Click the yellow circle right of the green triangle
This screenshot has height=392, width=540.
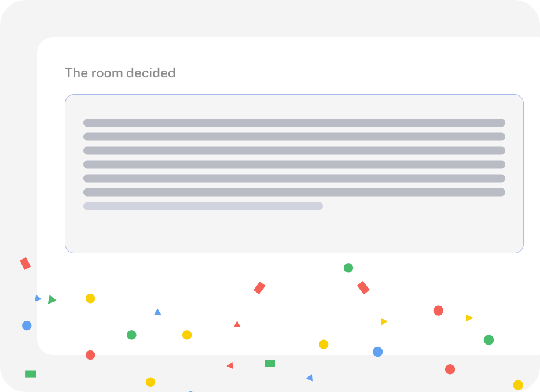click(90, 298)
